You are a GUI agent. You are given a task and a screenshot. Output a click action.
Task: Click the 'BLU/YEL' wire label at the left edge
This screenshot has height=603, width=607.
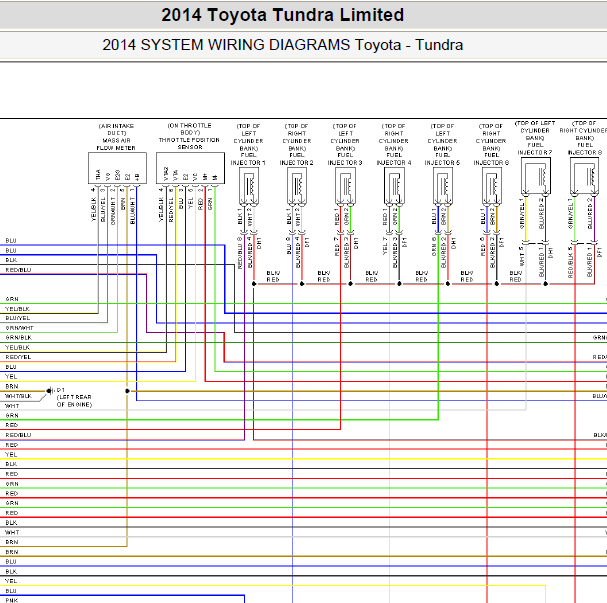pos(18,318)
